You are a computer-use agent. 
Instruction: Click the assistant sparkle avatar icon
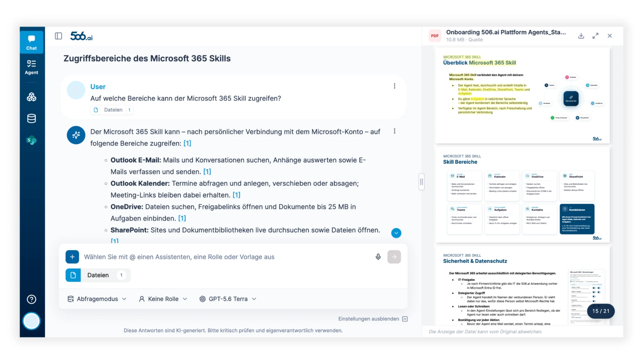[x=76, y=135]
